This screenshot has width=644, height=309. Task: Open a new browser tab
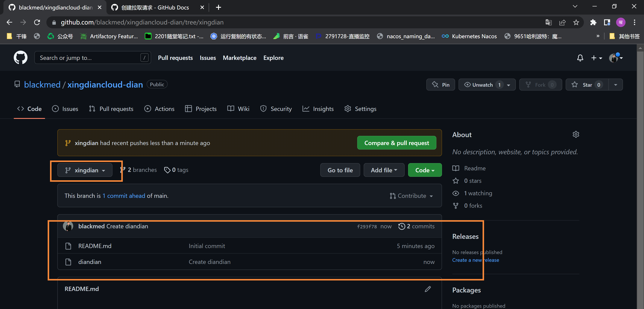click(x=218, y=7)
